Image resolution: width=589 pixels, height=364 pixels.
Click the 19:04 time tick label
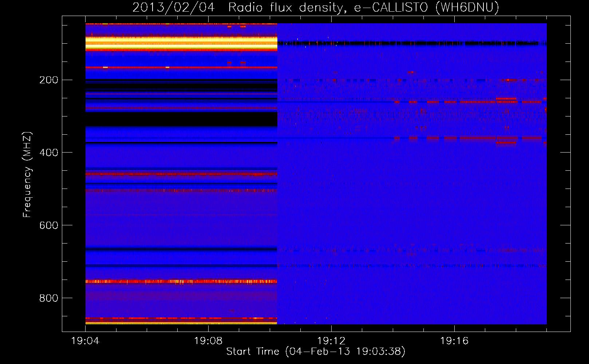click(85, 341)
